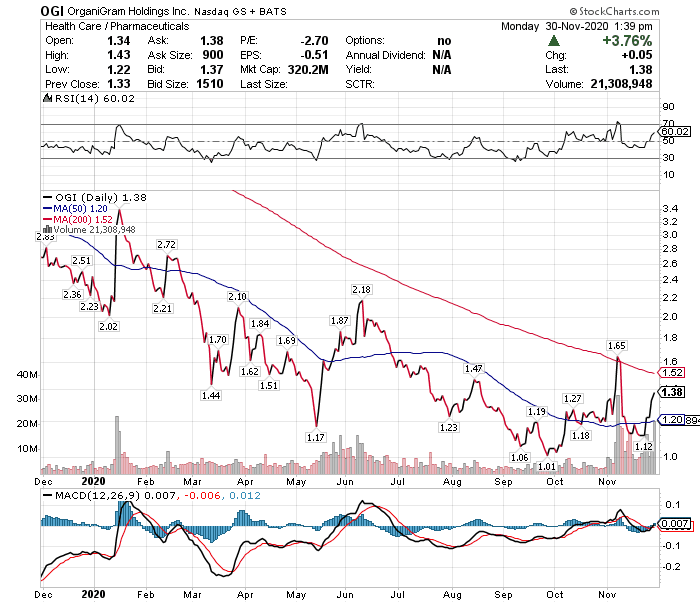Click the Ask Size value 900

tap(213, 55)
